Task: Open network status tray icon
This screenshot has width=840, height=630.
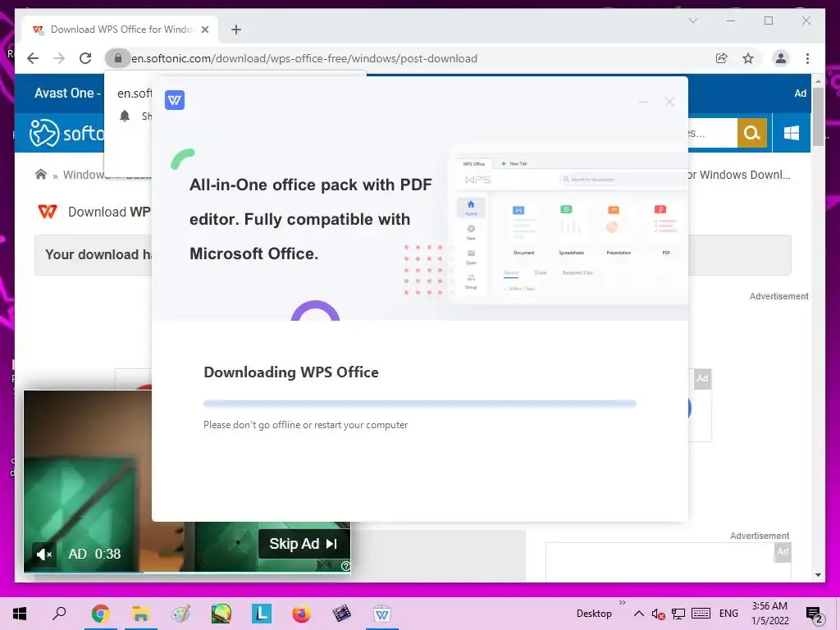Action: click(x=678, y=614)
